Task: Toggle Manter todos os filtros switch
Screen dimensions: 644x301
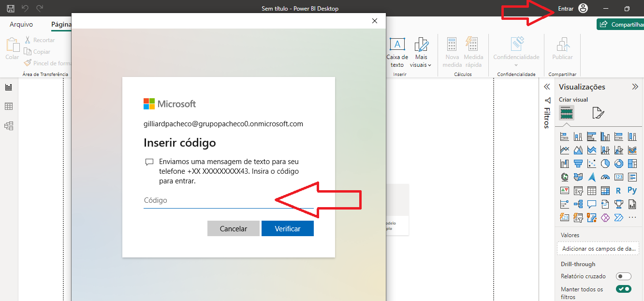Action: pos(624,289)
